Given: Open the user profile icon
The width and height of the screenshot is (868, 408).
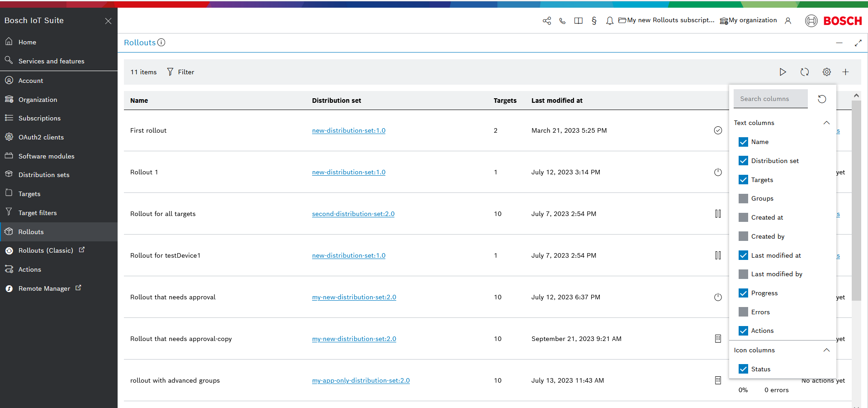Looking at the screenshot, I should 788,21.
